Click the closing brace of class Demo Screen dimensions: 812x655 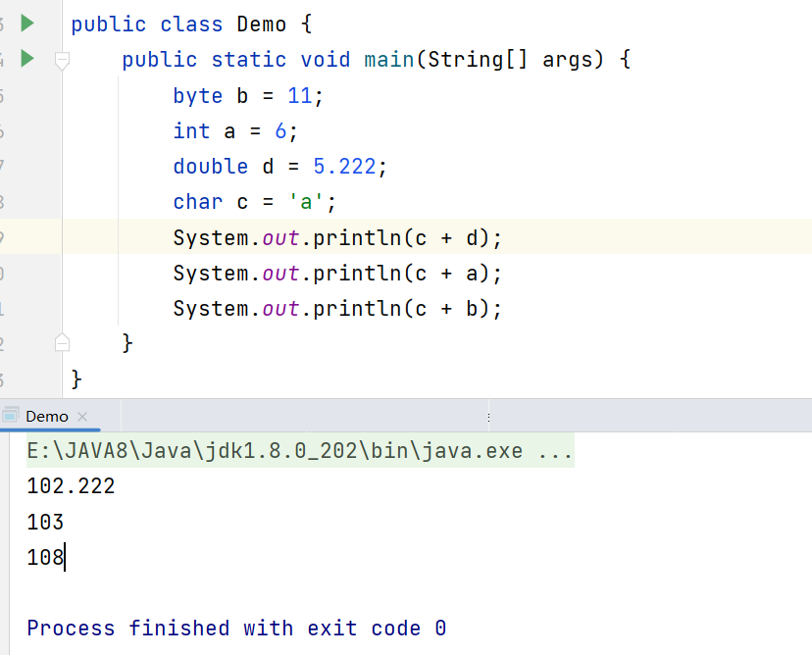pos(76,379)
